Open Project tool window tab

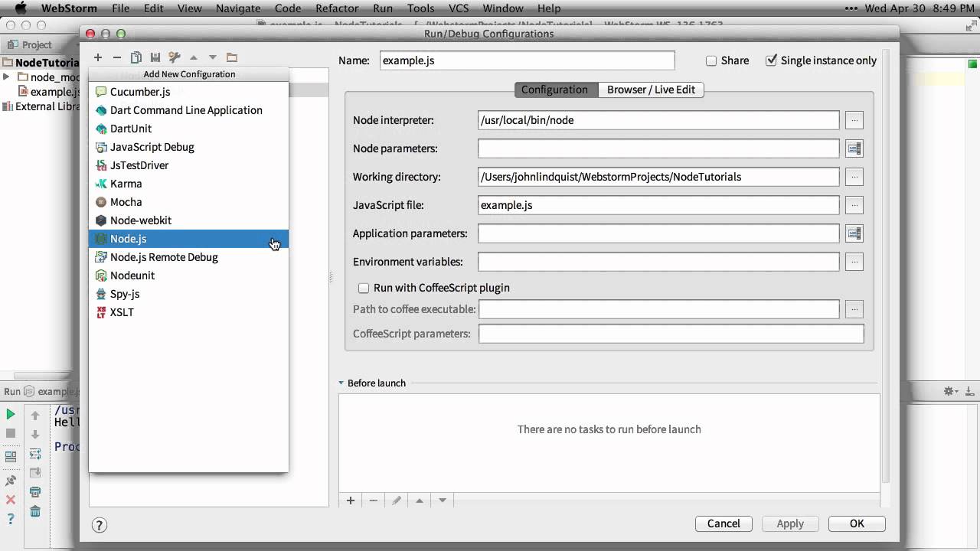pos(29,44)
